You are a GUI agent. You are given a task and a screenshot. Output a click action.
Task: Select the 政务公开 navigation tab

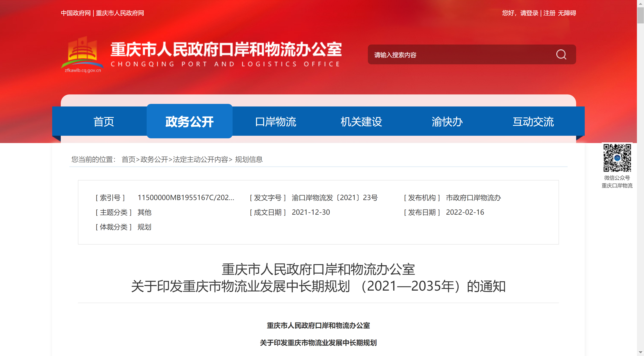point(189,122)
